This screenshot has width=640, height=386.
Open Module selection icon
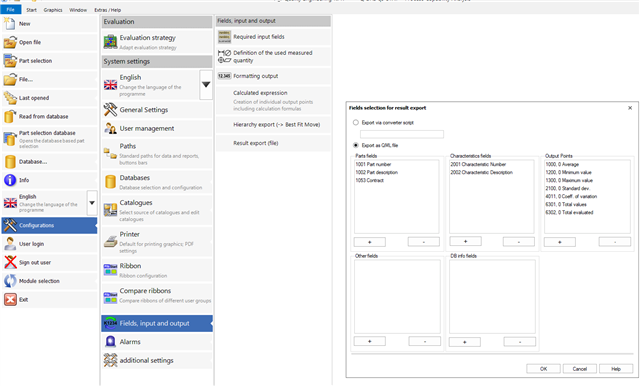(10, 281)
